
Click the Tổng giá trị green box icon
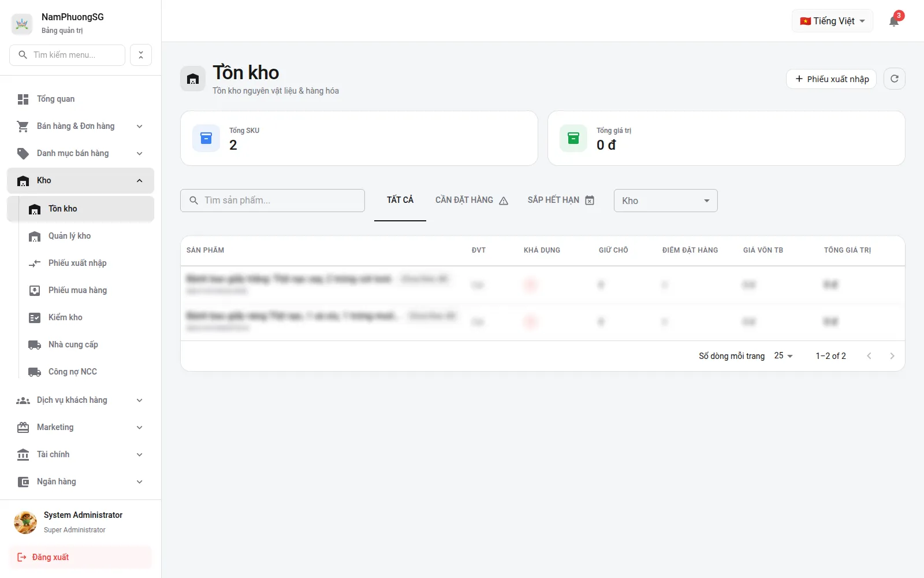point(573,138)
